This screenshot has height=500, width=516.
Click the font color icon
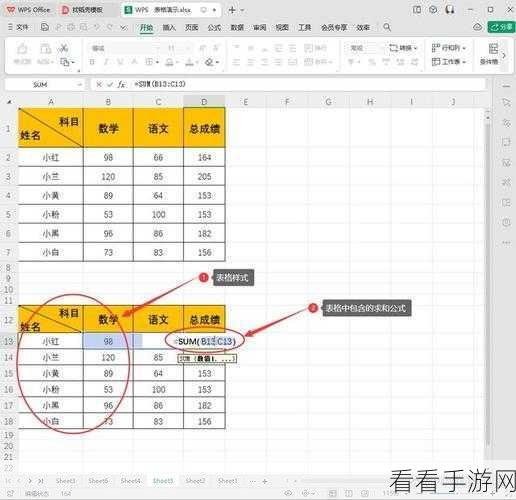[x=190, y=62]
